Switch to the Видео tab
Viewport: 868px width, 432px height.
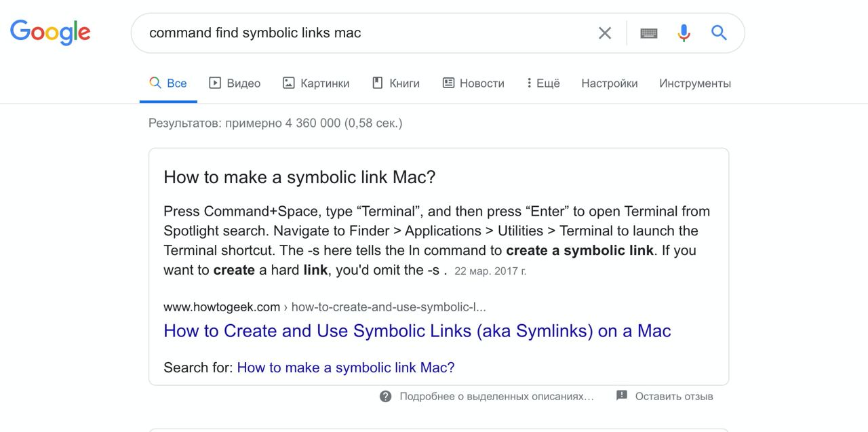(x=235, y=83)
